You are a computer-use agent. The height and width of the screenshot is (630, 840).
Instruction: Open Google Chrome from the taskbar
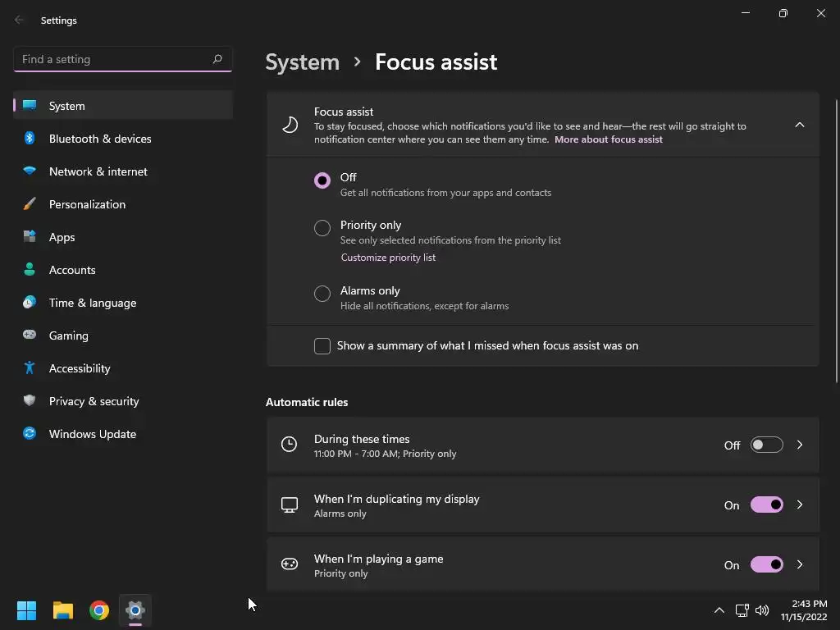pos(99,610)
